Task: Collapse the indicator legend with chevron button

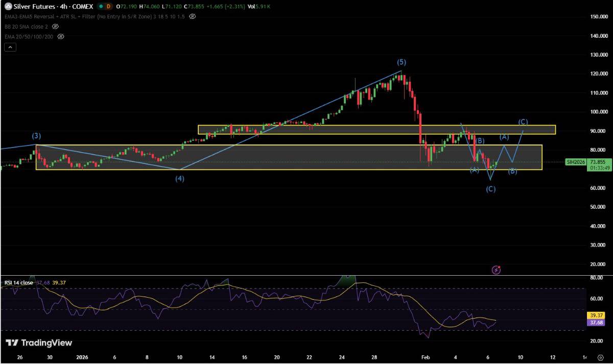Action: click(10, 47)
